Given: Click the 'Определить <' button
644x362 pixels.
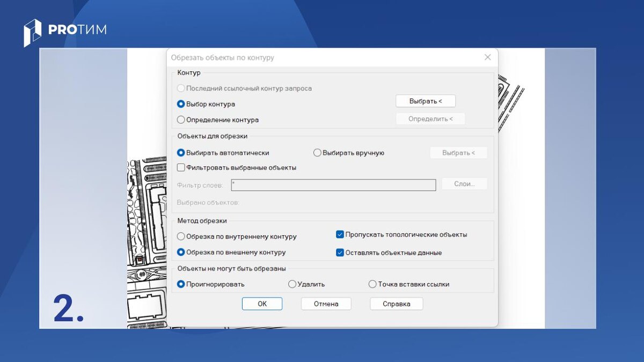Looking at the screenshot, I should pyautogui.click(x=430, y=119).
